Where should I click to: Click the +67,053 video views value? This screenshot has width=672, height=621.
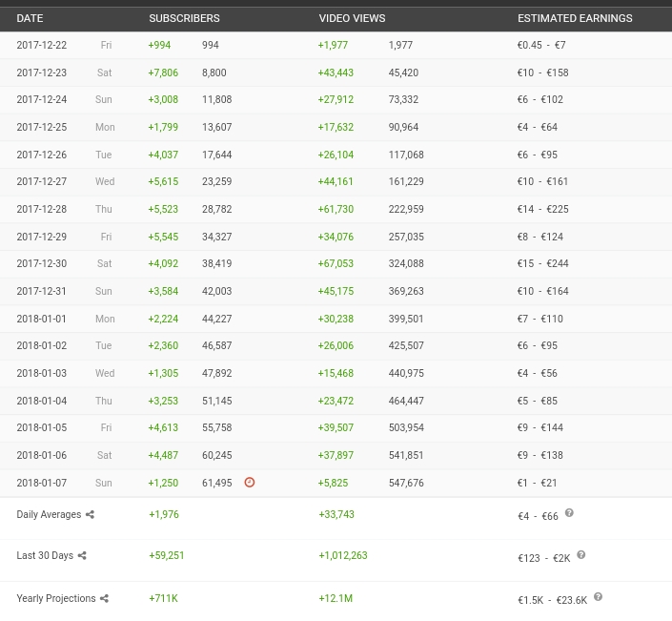(x=336, y=264)
